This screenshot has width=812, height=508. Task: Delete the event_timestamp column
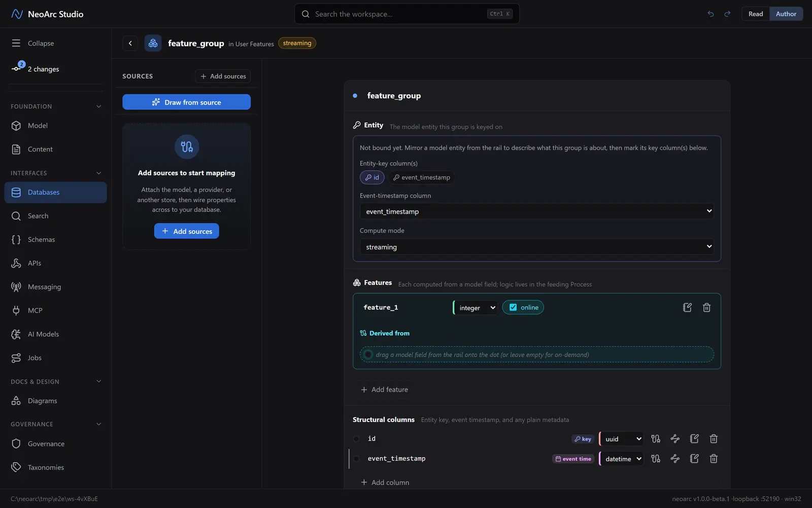click(x=714, y=458)
